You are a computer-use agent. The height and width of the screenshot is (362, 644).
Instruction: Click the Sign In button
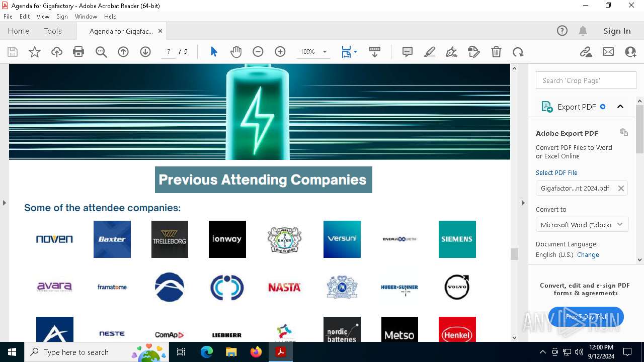coord(617,31)
